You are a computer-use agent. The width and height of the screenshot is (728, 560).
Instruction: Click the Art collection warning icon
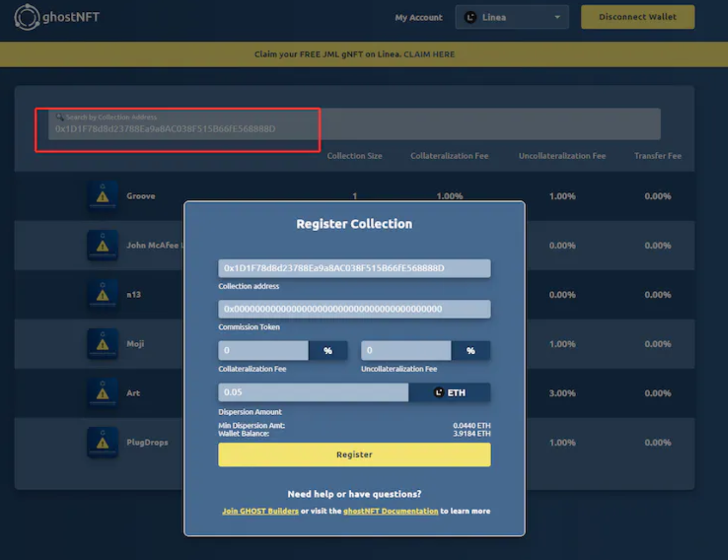pyautogui.click(x=102, y=393)
